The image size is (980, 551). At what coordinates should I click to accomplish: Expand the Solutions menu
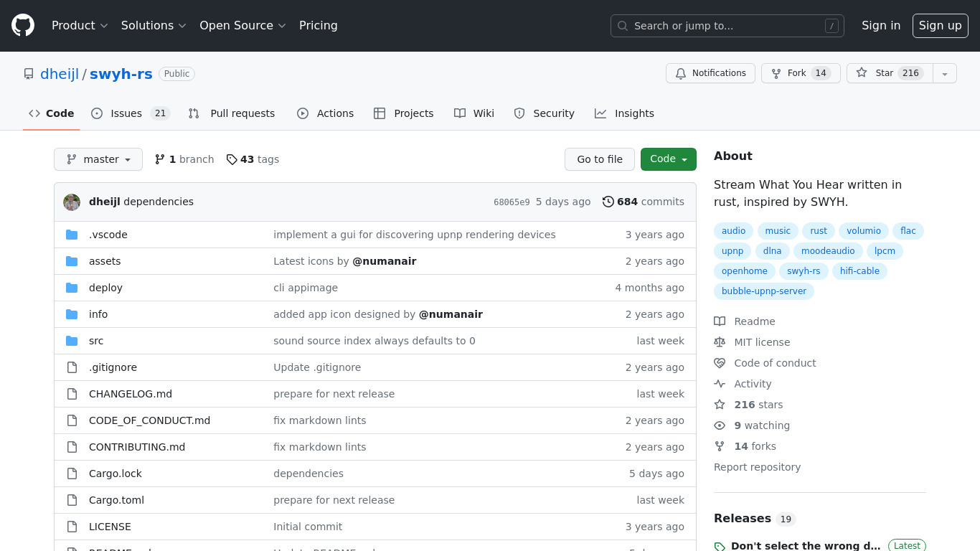[154, 26]
